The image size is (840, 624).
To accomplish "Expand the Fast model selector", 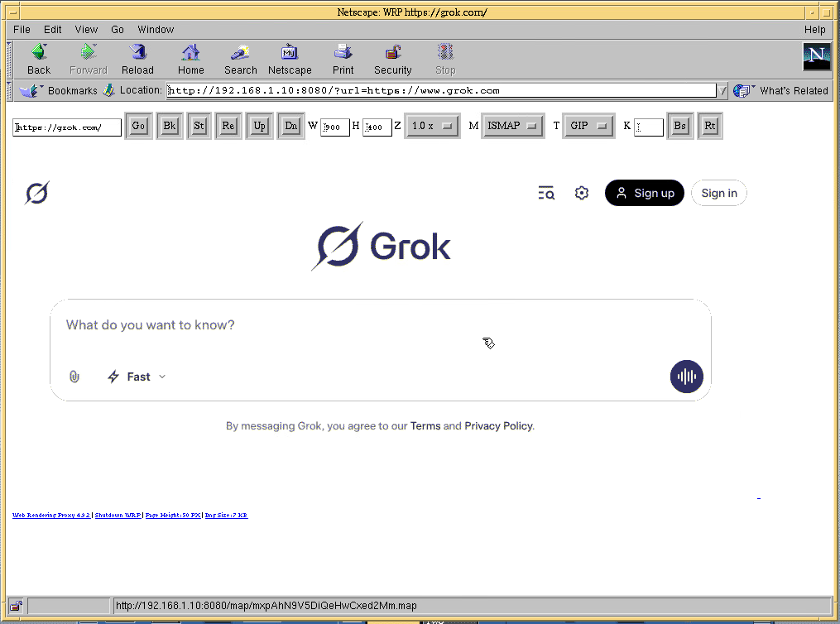I will click(x=137, y=377).
